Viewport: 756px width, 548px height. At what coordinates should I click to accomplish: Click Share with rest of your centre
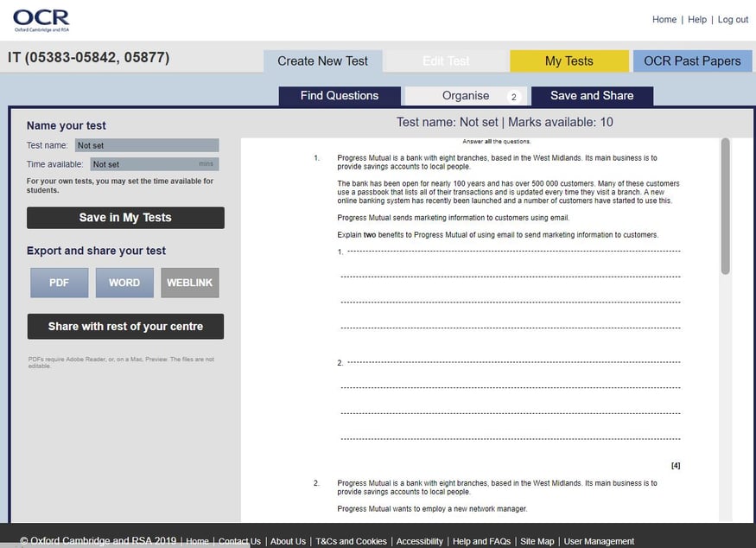pos(126,327)
